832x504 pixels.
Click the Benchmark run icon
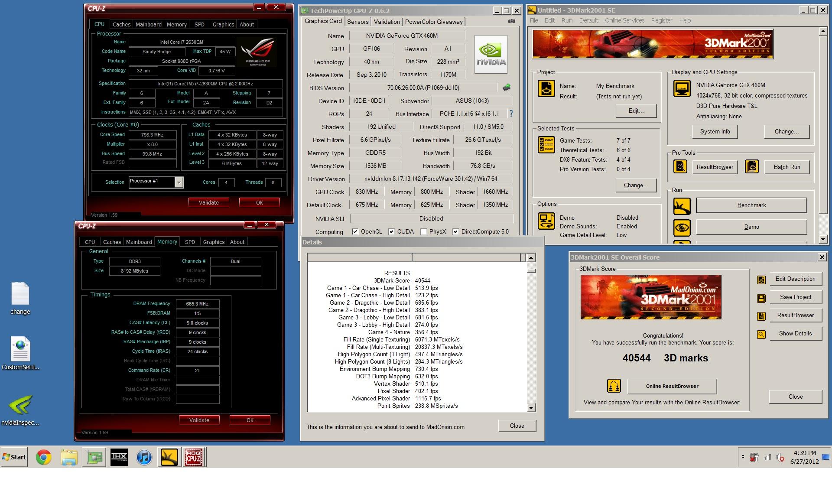tap(682, 206)
